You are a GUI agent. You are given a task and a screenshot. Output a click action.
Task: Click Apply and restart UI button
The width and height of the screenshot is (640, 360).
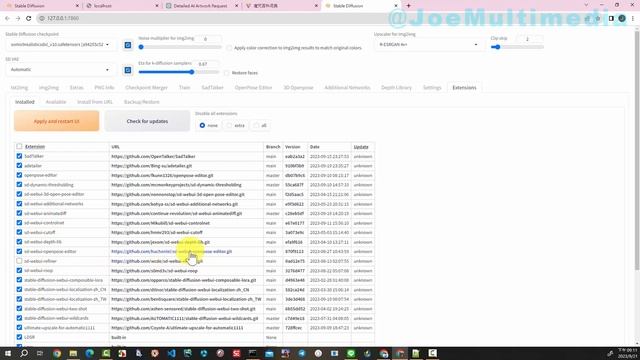(x=56, y=121)
